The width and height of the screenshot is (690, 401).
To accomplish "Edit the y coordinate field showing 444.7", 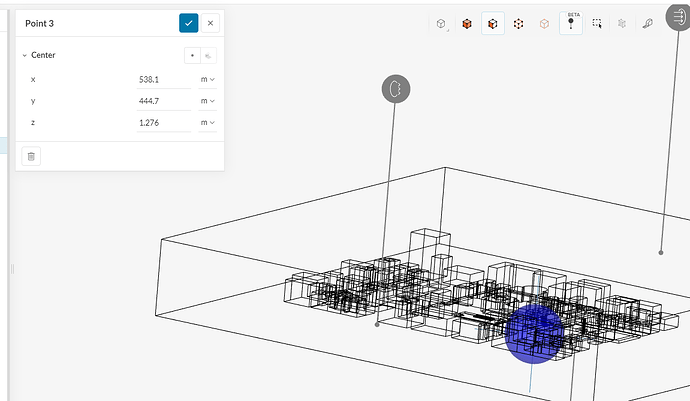I will pyautogui.click(x=164, y=101).
